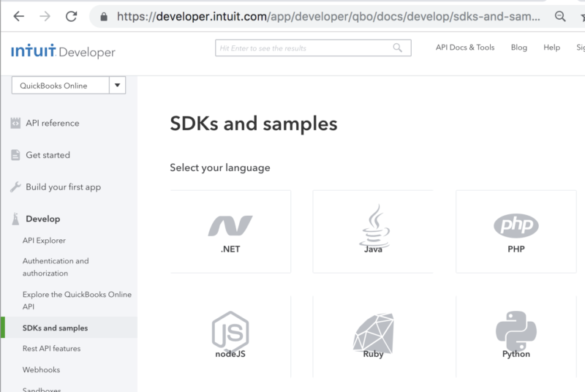Click the zoom magnifier icon in address bar
Viewport: 585px width, 392px height.
pos(560,16)
